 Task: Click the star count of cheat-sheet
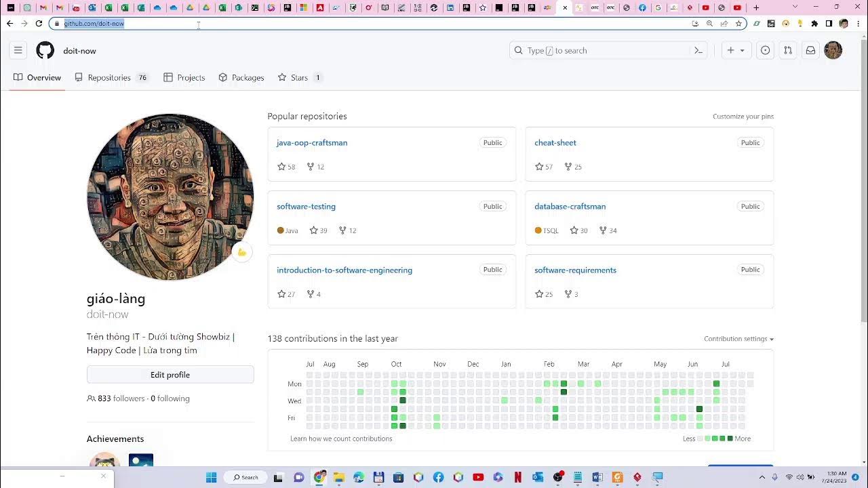(544, 167)
